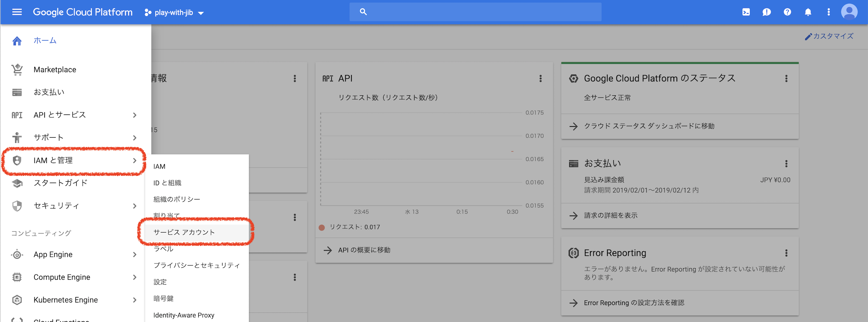
Task: Click the セキュリティ shield icon
Action: point(17,206)
